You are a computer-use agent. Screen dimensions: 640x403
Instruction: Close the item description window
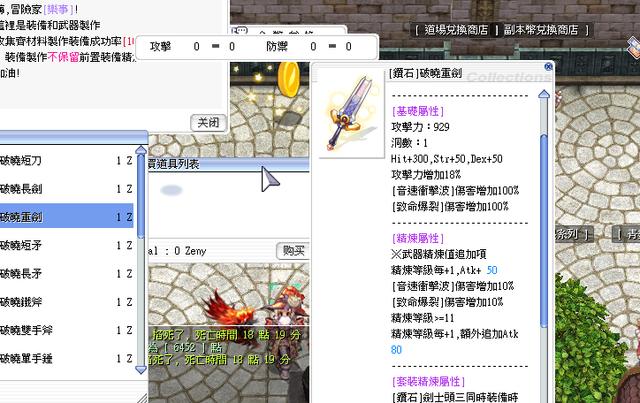click(549, 66)
